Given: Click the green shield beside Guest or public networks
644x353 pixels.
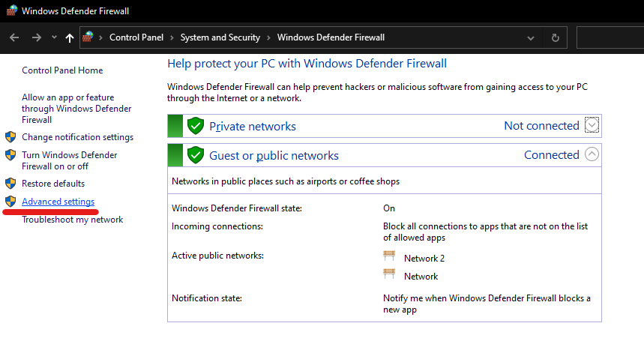Looking at the screenshot, I should coord(196,155).
